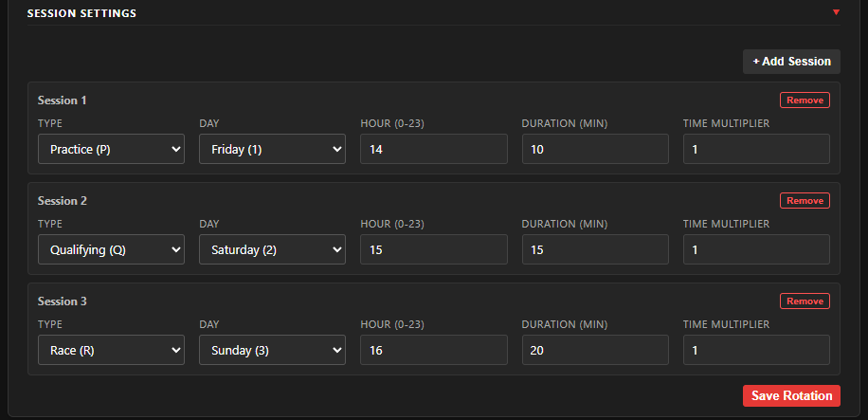This screenshot has width=868, height=420.
Task: Focus Session 2 Time Multiplier field
Action: tap(756, 249)
